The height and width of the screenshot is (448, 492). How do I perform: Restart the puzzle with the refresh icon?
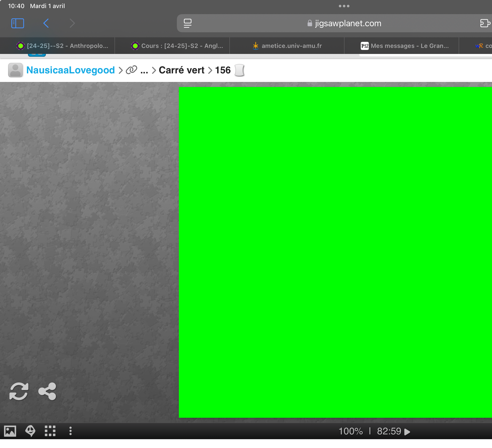coord(19,391)
